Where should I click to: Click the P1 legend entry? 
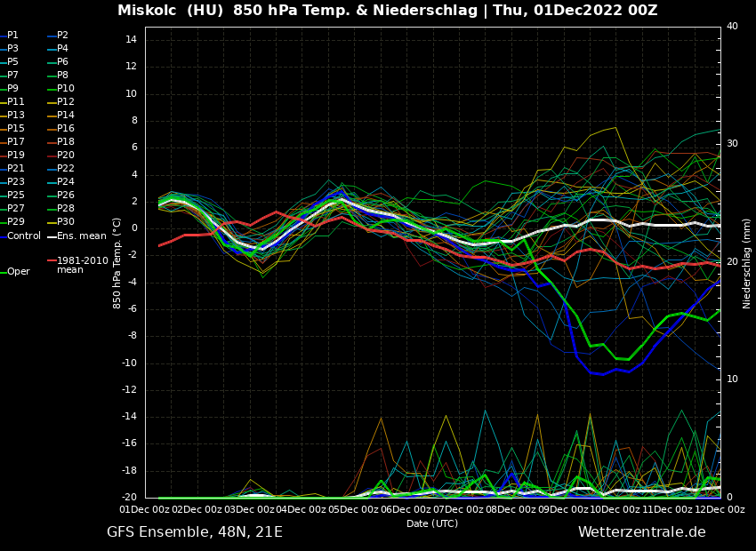pos(12,36)
